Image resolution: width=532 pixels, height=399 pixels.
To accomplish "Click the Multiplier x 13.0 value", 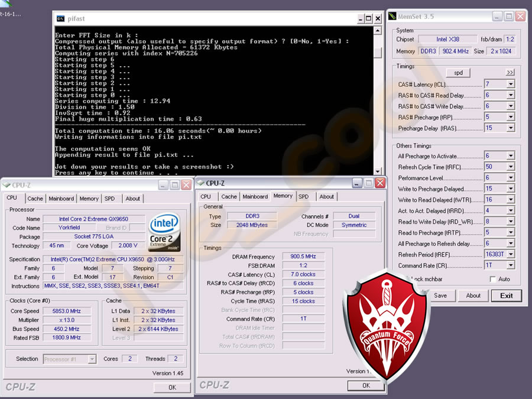I will click(66, 320).
